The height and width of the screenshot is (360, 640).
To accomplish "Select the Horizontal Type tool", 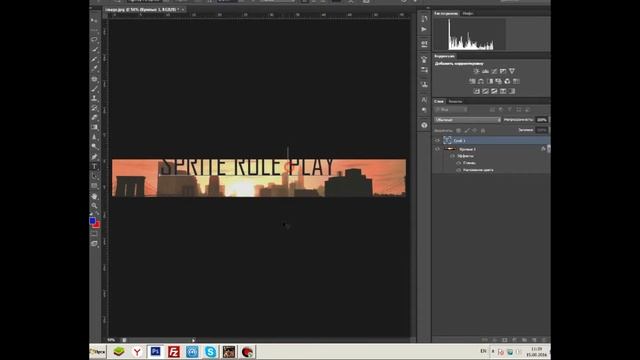I will coord(94,167).
